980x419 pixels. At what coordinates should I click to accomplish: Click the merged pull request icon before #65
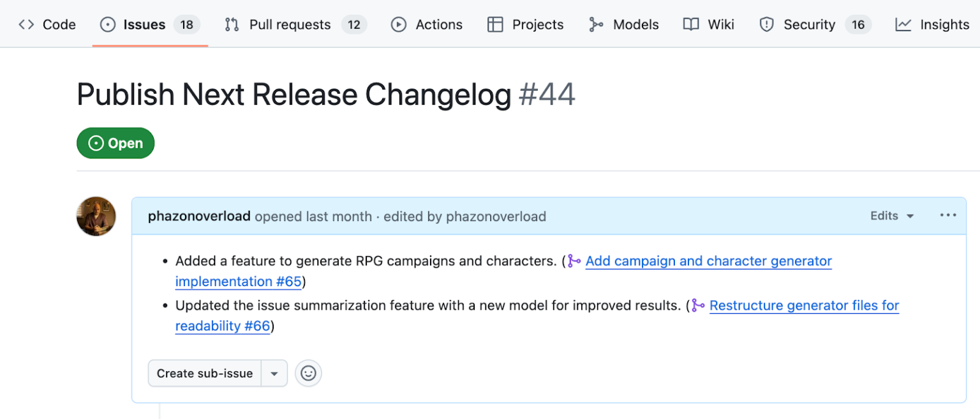coord(574,261)
